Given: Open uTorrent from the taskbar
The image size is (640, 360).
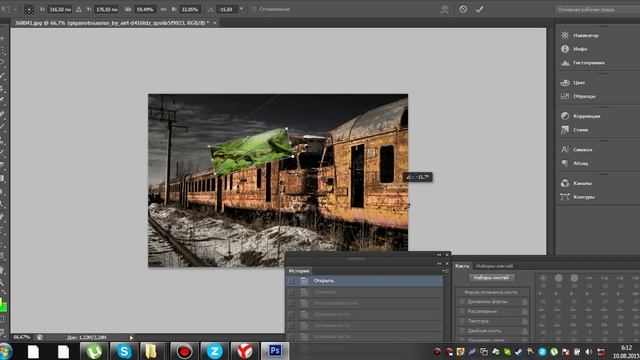Looking at the screenshot, I should click(93, 351).
